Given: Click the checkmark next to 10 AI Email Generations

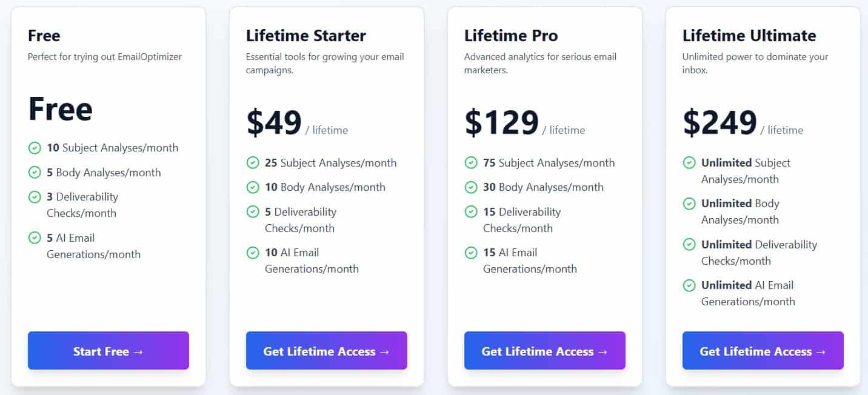Looking at the screenshot, I should tap(253, 253).
